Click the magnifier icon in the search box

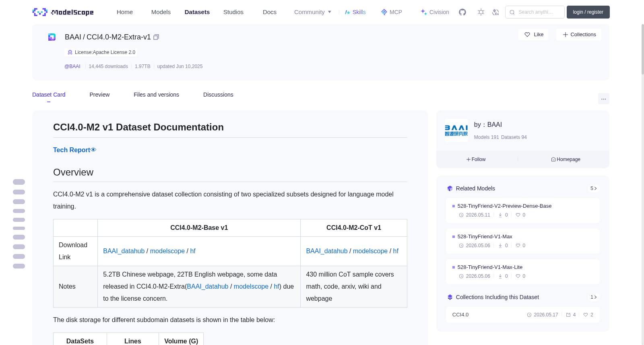pos(512,12)
